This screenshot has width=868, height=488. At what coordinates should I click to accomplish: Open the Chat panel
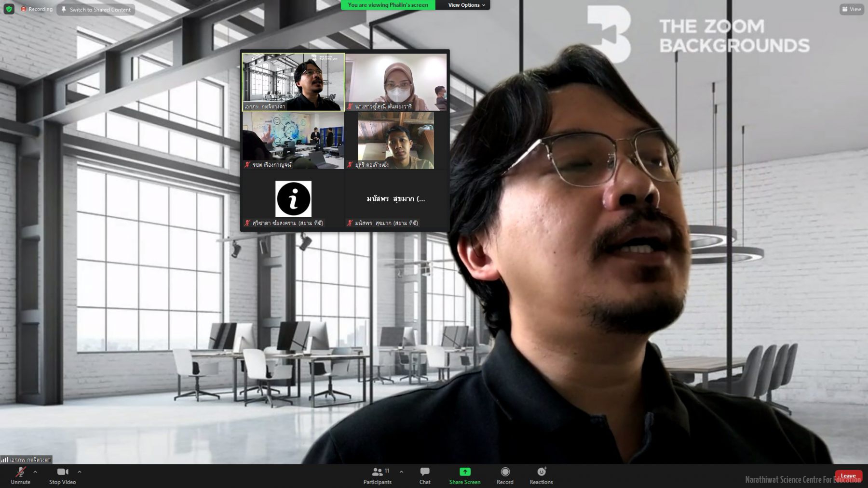[x=425, y=475]
